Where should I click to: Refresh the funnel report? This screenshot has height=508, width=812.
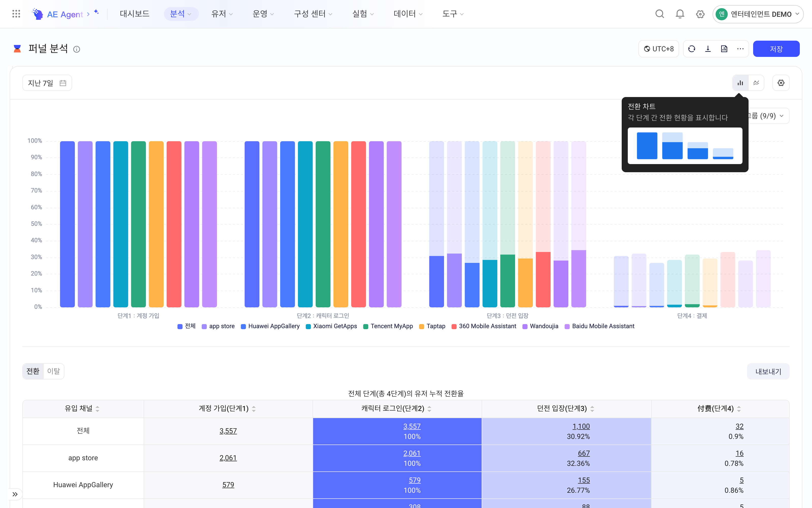click(691, 49)
